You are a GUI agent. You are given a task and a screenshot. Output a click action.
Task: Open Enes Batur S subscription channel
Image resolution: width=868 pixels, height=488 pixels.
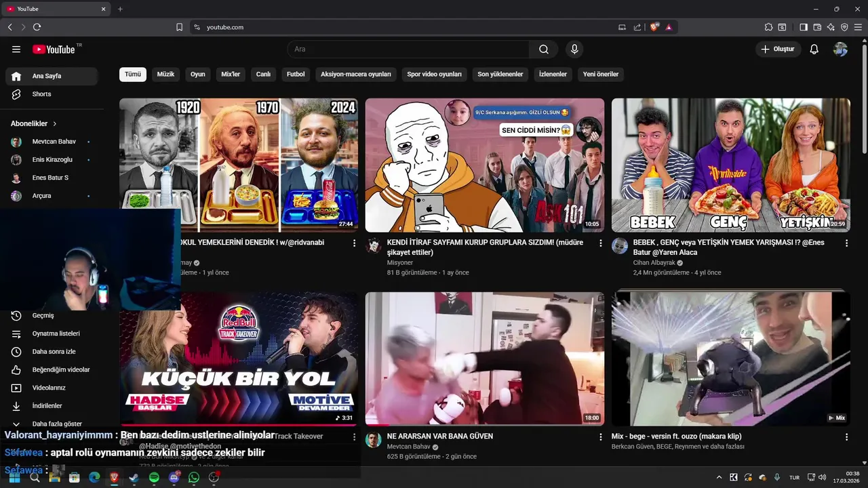pos(52,178)
